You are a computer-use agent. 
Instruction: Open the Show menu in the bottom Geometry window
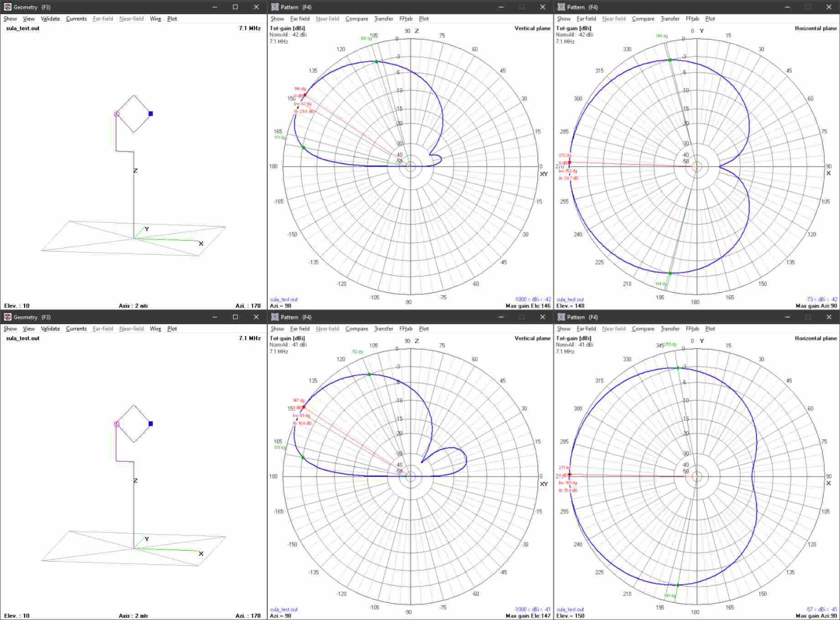click(10, 328)
